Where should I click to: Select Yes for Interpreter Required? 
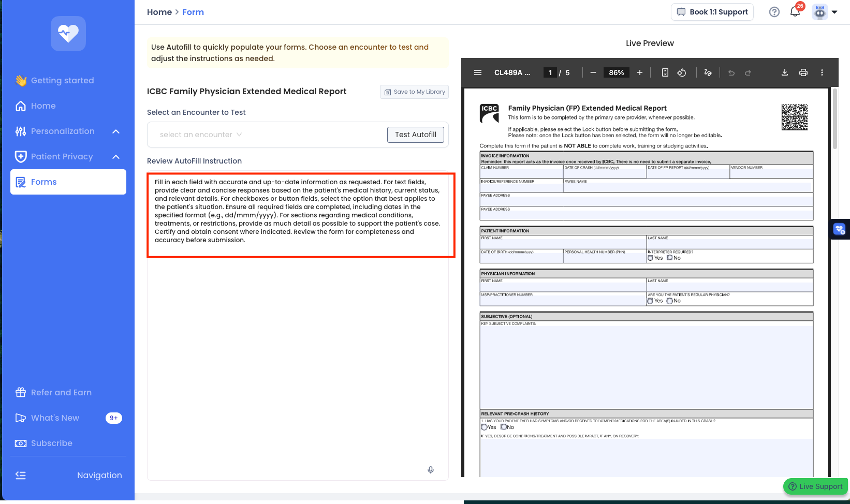pos(650,258)
